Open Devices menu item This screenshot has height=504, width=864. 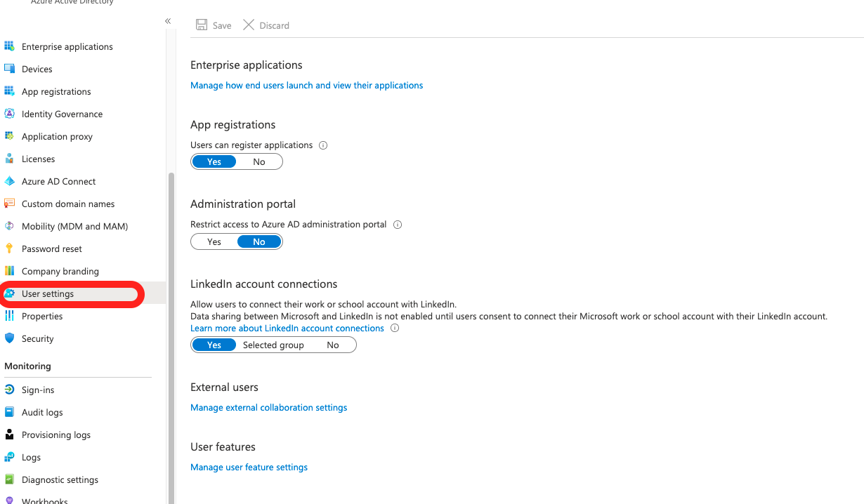pos(37,69)
